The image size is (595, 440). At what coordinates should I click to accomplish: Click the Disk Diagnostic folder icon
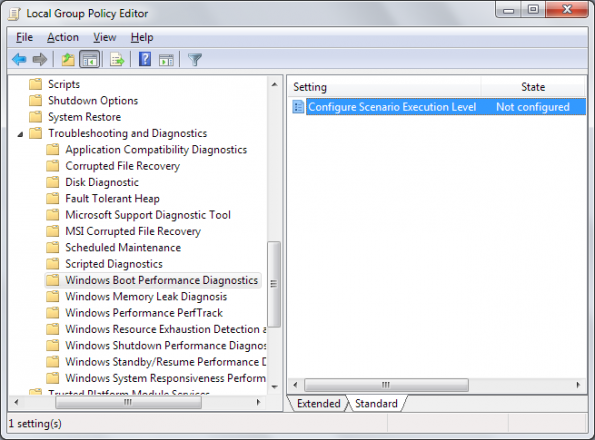coord(52,182)
